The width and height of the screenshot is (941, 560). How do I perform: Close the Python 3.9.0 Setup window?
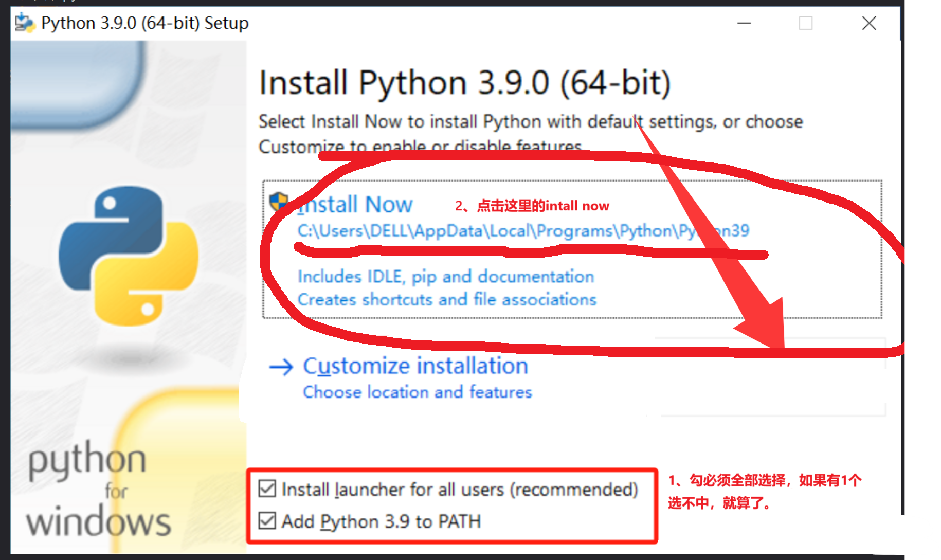(x=869, y=23)
